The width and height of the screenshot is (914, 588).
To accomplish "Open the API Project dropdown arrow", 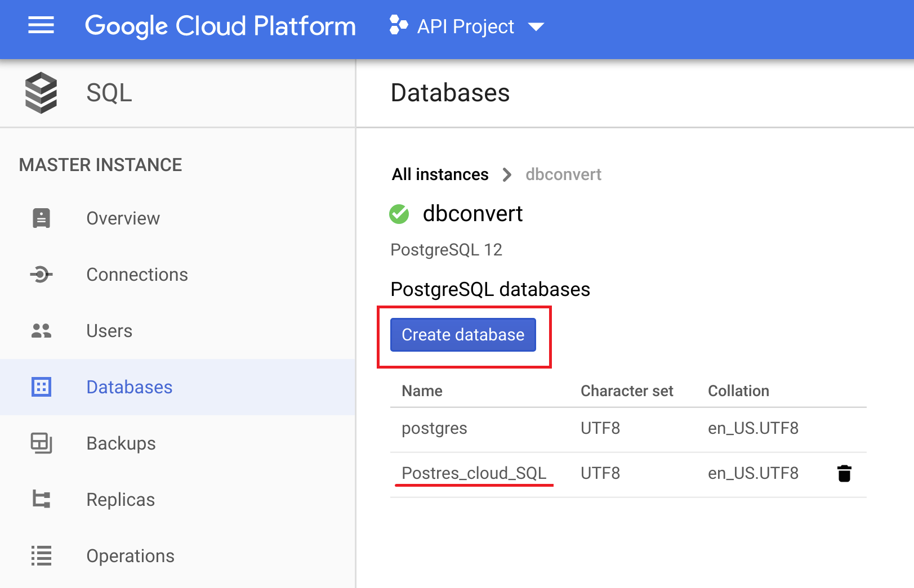I will point(536,26).
